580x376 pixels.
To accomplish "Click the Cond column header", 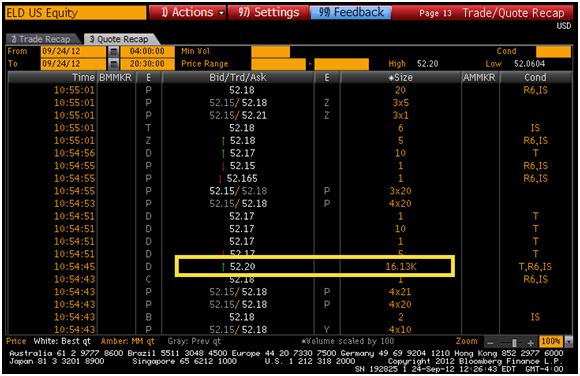I will 535,77.
